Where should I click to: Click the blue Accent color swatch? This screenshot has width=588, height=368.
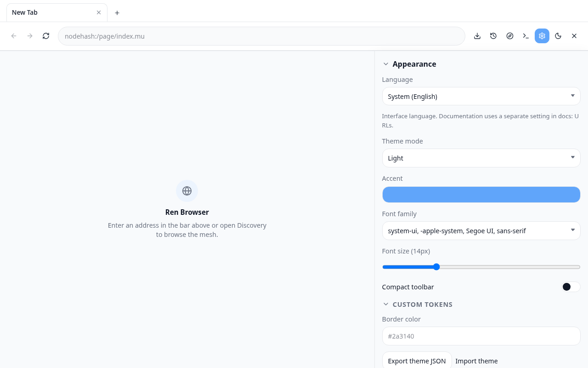(x=481, y=195)
